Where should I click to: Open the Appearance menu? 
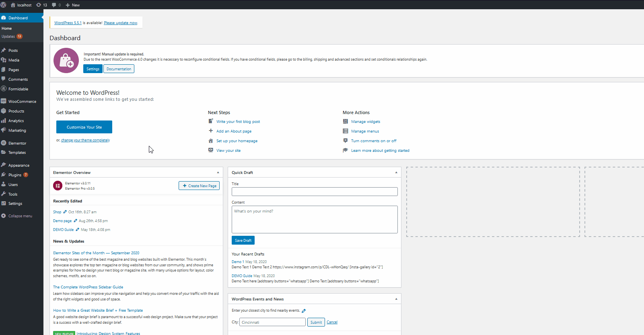pyautogui.click(x=22, y=165)
